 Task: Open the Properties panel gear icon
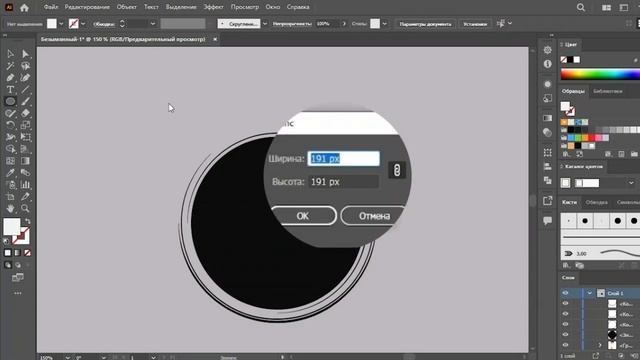[548, 50]
